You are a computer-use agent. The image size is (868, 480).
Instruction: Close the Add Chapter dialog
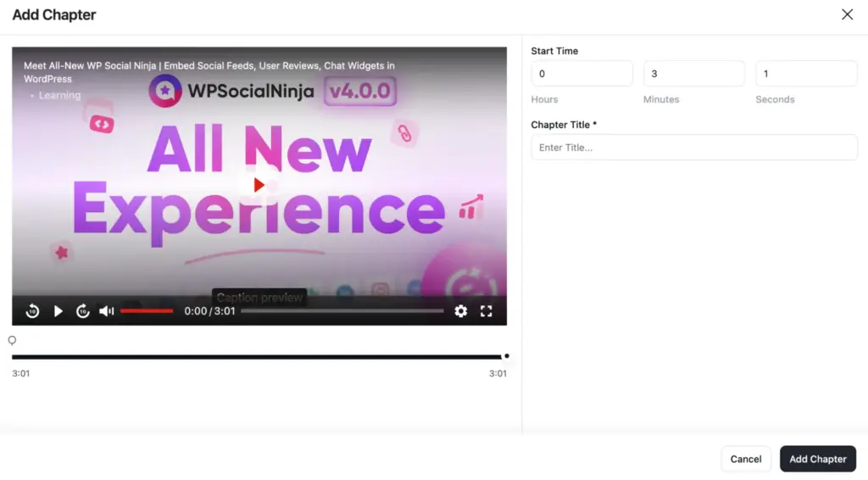tap(847, 14)
